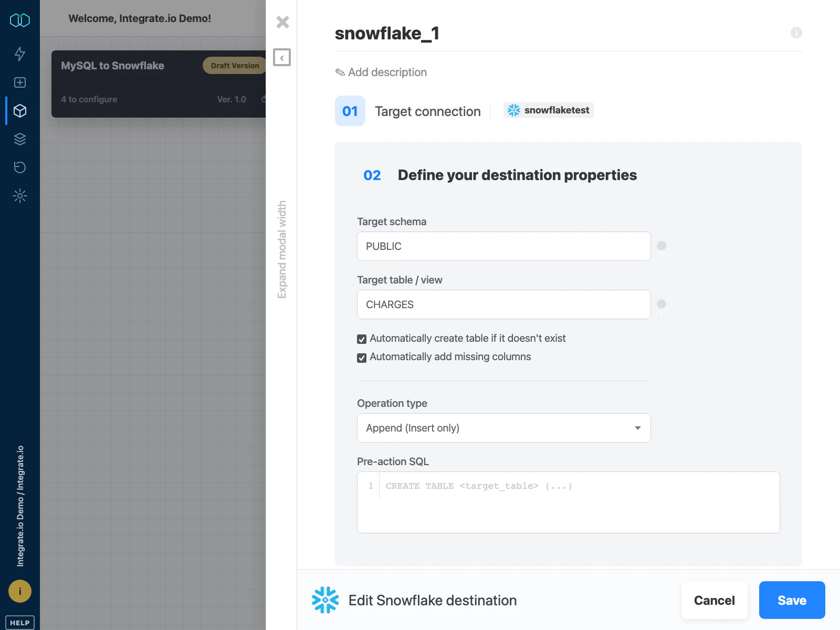Image resolution: width=840 pixels, height=630 pixels.
Task: Click the Integrate.io Demo account label
Action: tap(20, 506)
